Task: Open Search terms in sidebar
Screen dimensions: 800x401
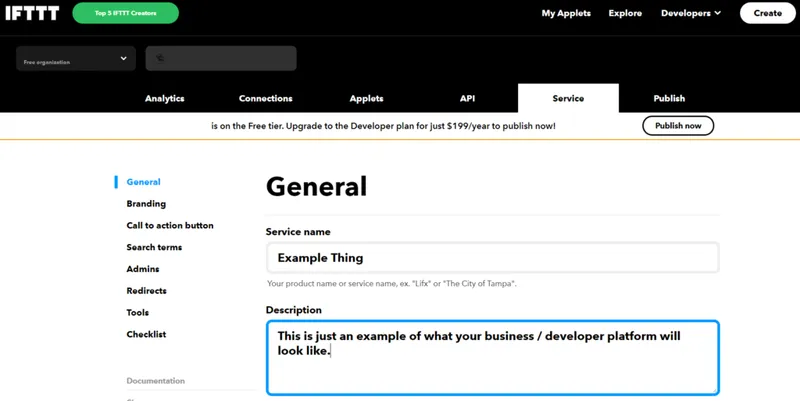Action: [154, 247]
